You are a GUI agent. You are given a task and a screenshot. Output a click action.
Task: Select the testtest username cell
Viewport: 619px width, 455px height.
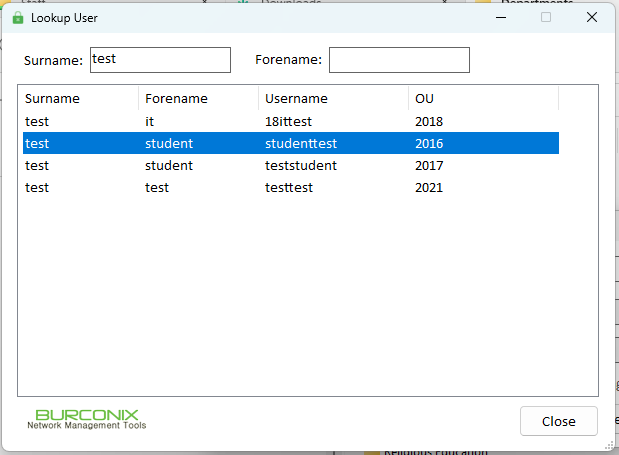point(289,187)
